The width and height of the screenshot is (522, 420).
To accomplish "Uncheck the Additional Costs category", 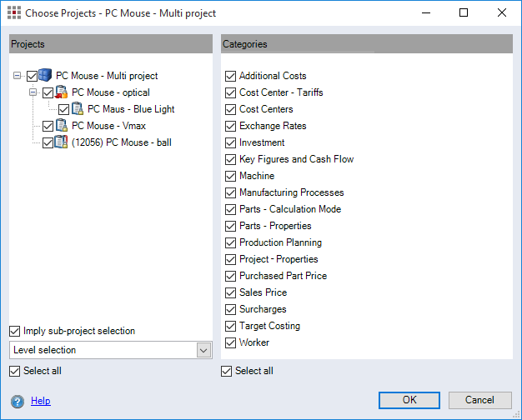I will (231, 76).
